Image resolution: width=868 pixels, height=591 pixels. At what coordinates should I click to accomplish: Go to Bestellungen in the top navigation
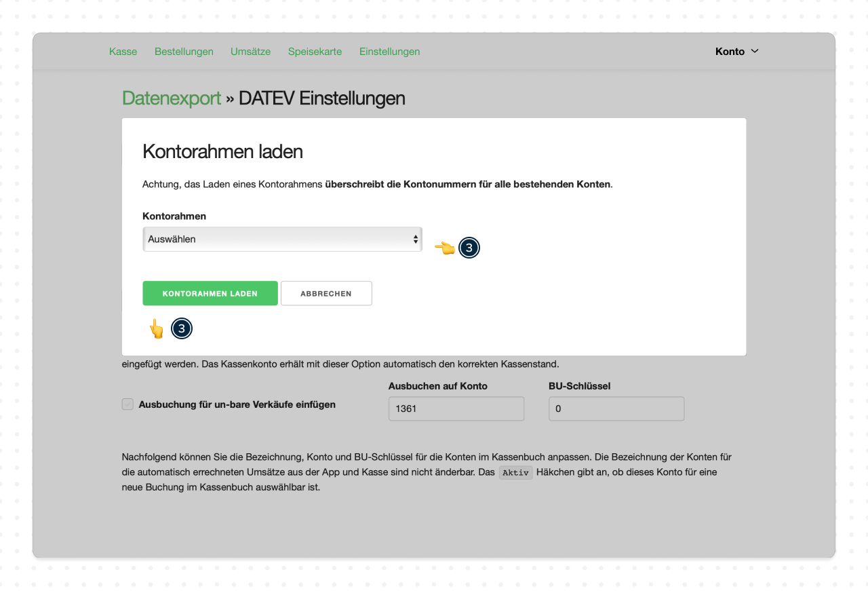pos(184,52)
